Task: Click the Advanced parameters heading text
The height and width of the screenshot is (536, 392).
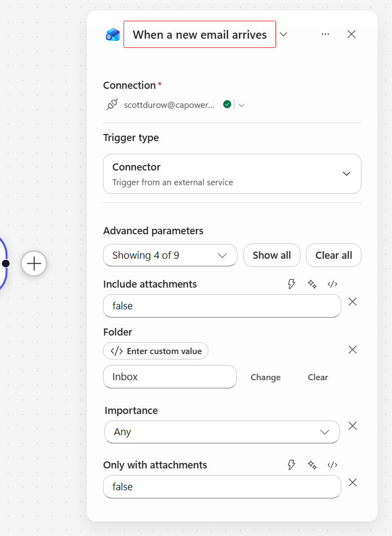Action: (x=153, y=231)
